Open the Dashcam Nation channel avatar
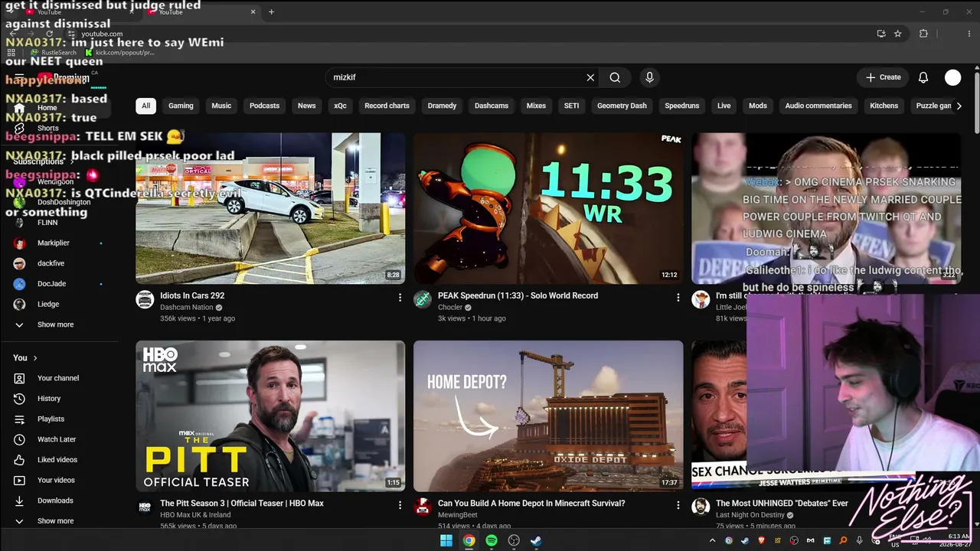This screenshot has height=551, width=980. point(145,300)
